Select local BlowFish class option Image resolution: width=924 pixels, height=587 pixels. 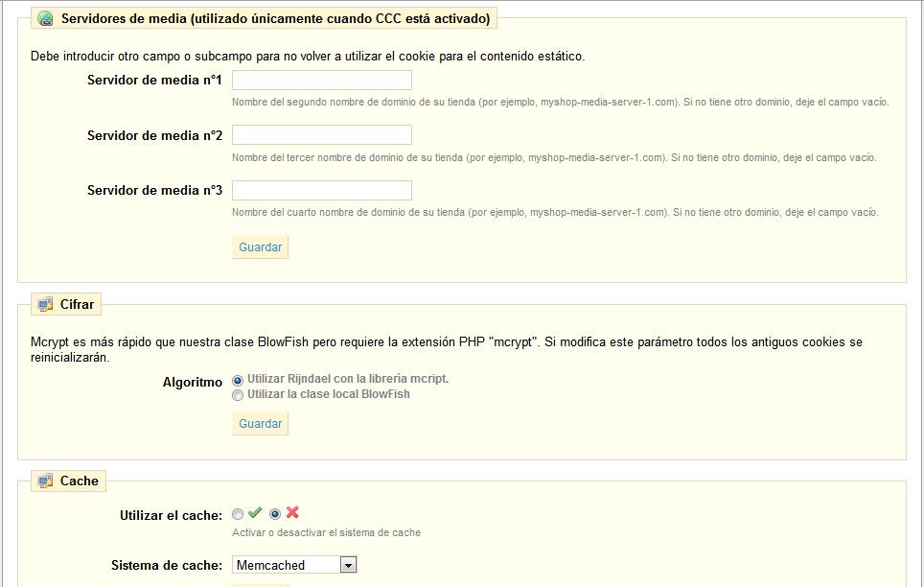point(238,395)
